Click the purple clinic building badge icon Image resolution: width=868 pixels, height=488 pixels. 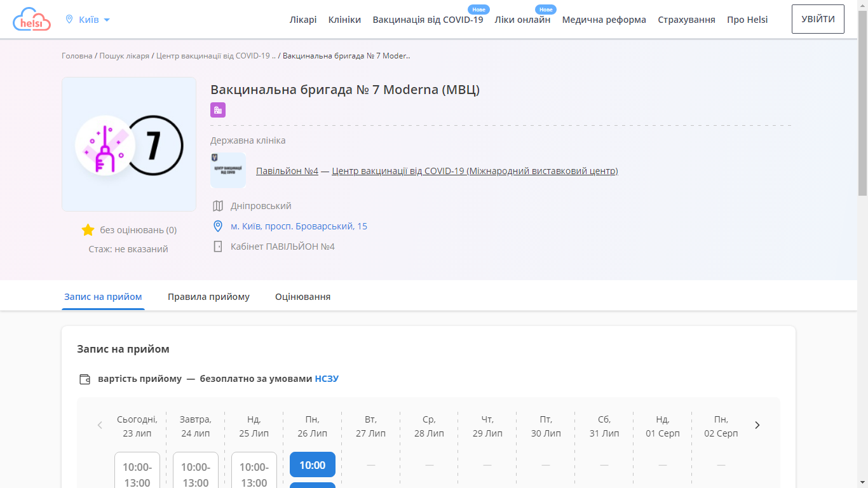point(218,110)
